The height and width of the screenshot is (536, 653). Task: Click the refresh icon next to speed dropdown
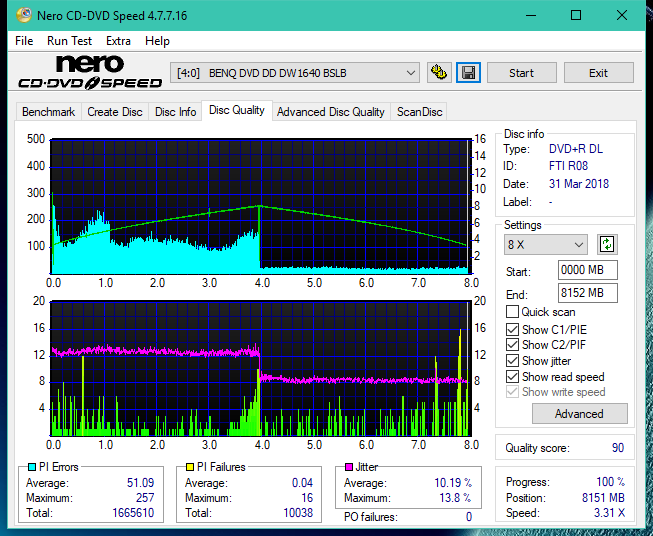point(607,244)
